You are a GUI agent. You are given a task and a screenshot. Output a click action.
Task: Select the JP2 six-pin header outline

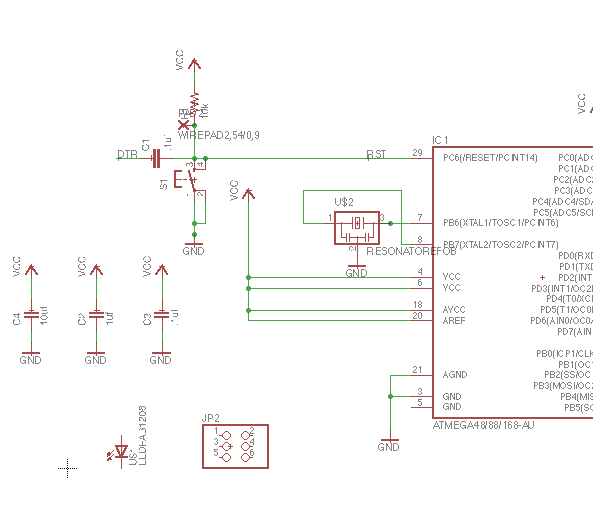[x=236, y=447]
